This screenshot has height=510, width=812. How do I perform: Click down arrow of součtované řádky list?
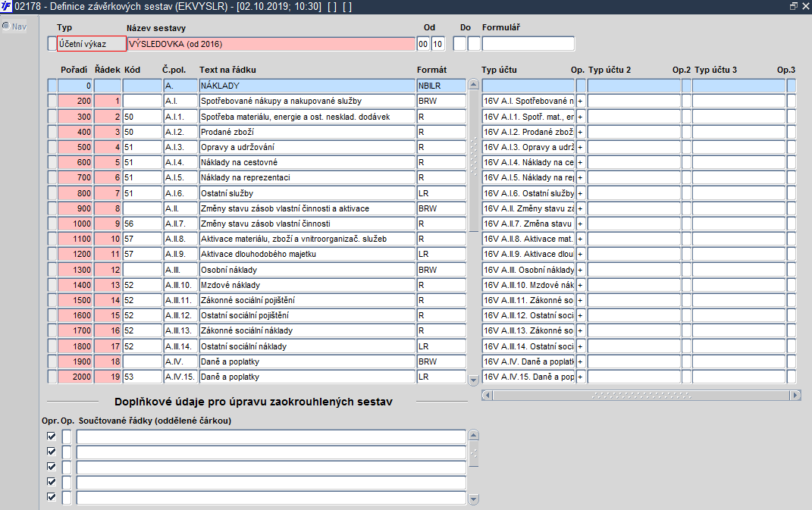(473, 499)
